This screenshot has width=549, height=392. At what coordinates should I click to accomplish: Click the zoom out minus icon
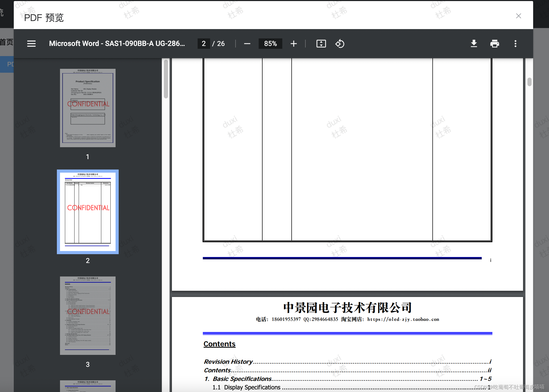[246, 44]
